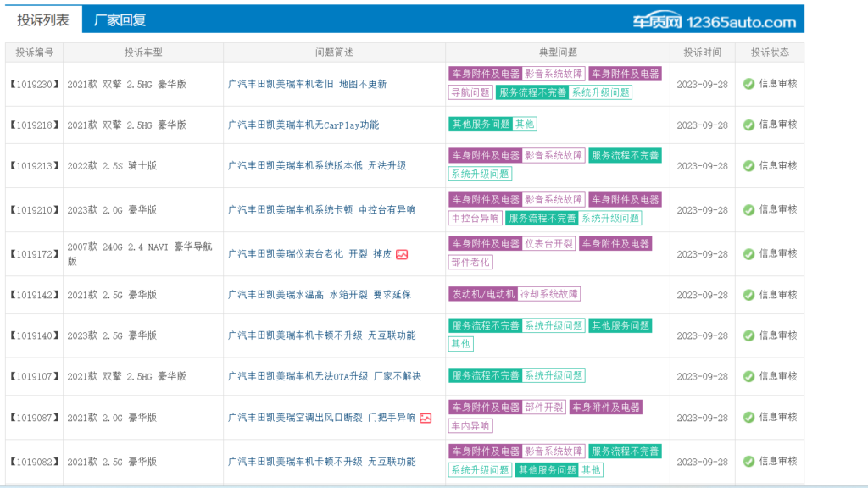The image size is (868, 488).
Task: Click the 中控台异响 tag
Action: pyautogui.click(x=475, y=218)
